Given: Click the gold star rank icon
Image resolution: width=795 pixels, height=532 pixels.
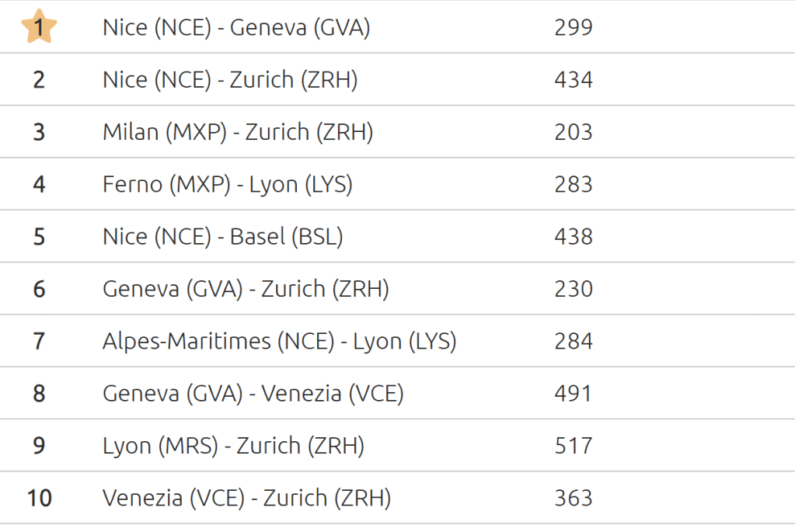Looking at the screenshot, I should click(39, 27).
